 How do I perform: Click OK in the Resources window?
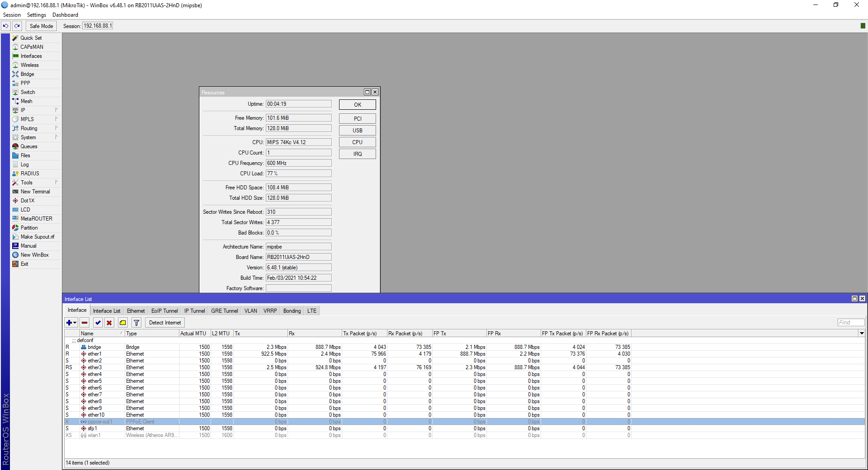tap(358, 105)
